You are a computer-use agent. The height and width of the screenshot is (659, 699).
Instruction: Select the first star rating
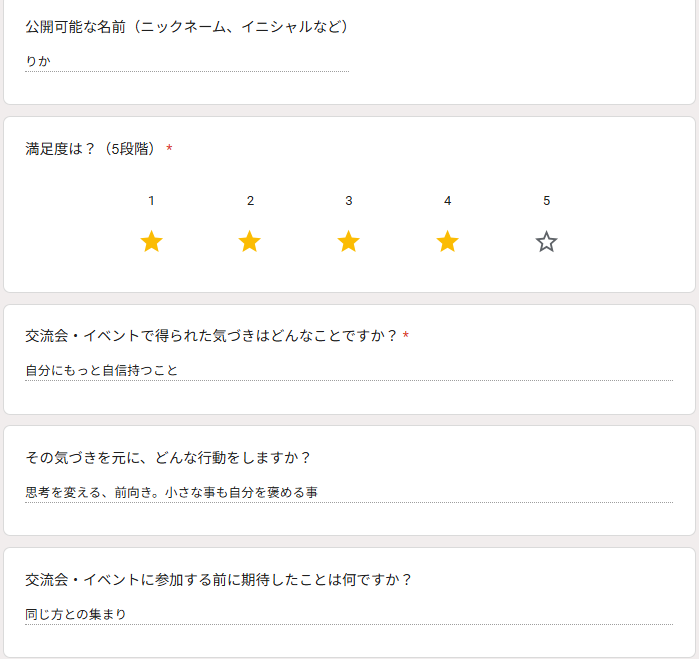151,242
